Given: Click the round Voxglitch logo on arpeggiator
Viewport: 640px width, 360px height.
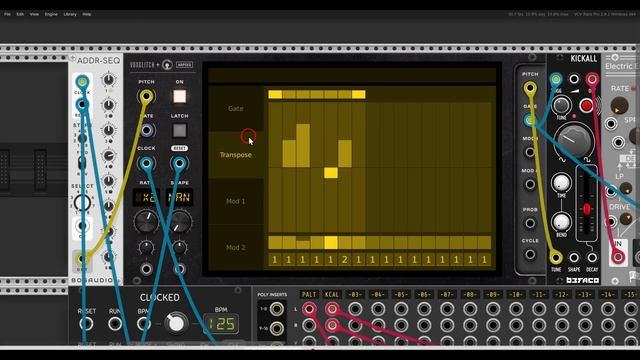Looking at the screenshot, I should tap(167, 65).
